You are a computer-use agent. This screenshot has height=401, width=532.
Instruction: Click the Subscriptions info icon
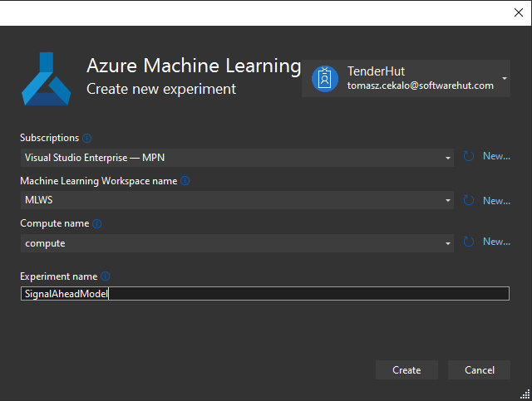click(86, 138)
